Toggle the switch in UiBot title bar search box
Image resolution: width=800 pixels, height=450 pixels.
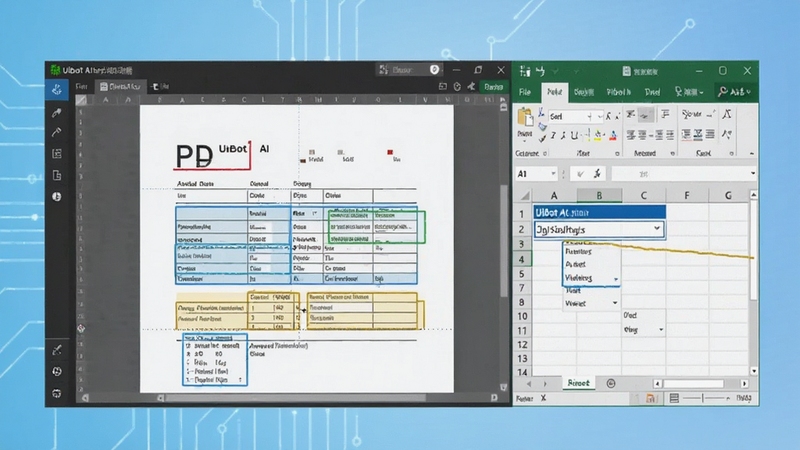pos(435,70)
